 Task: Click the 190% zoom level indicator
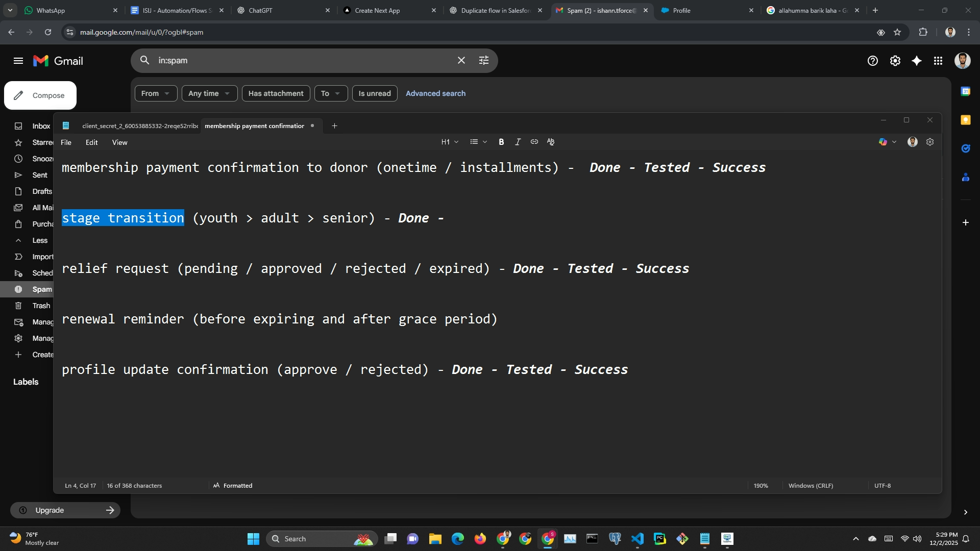click(x=761, y=486)
